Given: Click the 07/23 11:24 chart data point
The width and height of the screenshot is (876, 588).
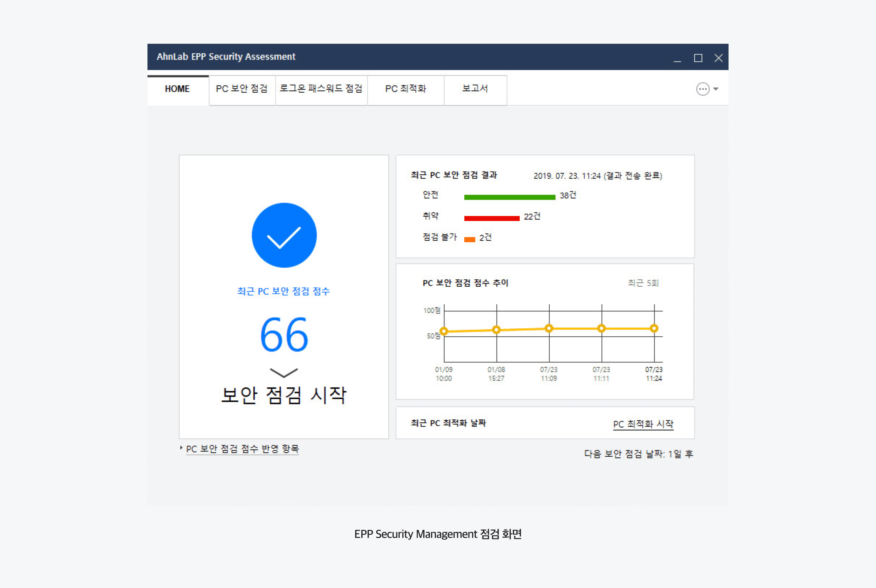Looking at the screenshot, I should (x=654, y=329).
